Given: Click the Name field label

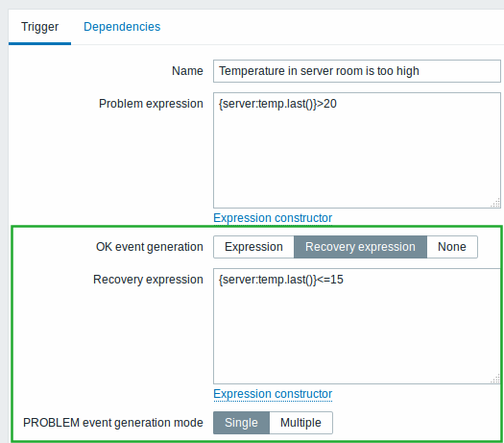Looking at the screenshot, I should click(x=187, y=71).
